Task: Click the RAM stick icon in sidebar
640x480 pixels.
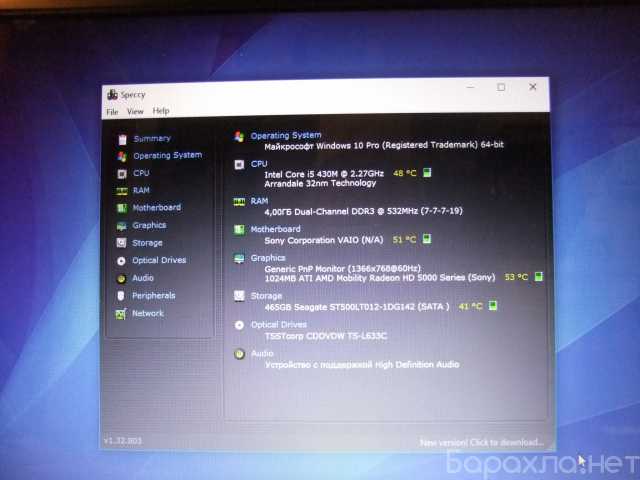Action: click(122, 191)
